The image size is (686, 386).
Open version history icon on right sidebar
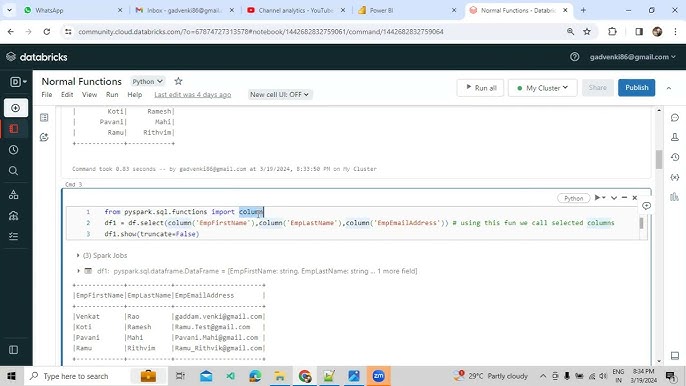point(675,157)
